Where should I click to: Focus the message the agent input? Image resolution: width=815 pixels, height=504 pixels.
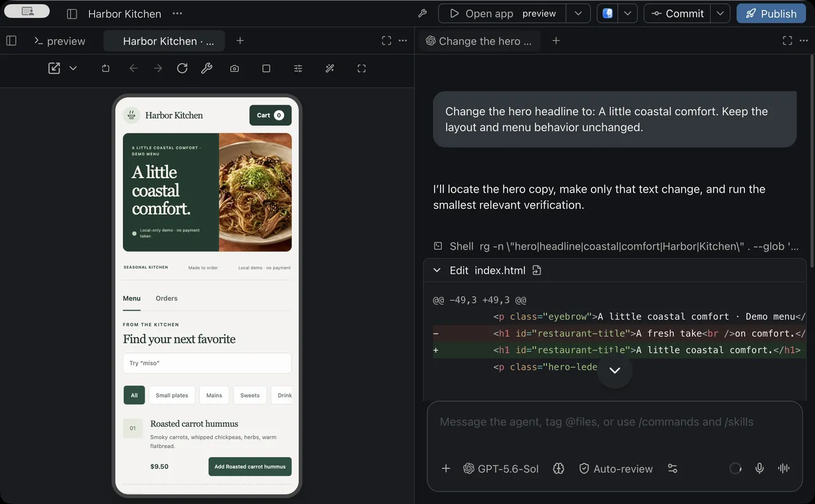point(614,422)
